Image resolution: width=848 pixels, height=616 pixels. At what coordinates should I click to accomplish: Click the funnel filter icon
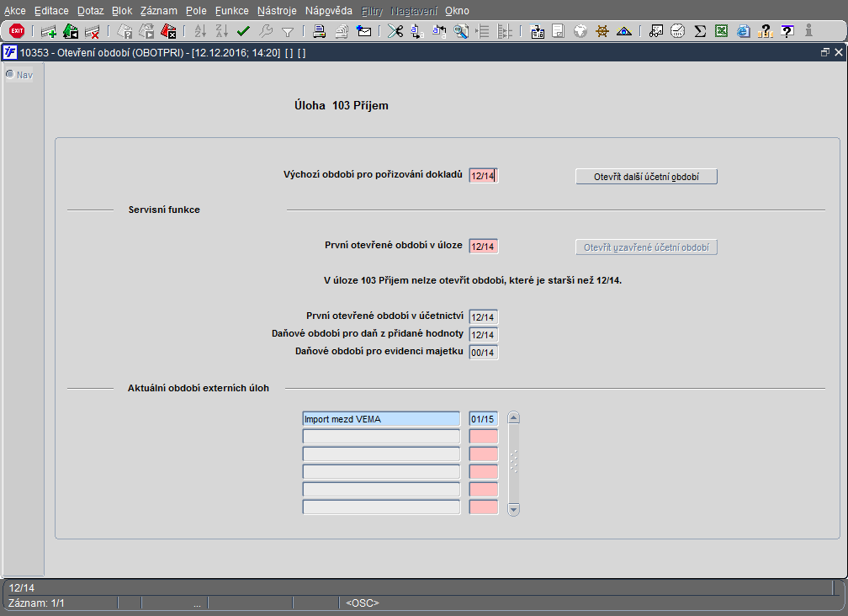coord(288,32)
